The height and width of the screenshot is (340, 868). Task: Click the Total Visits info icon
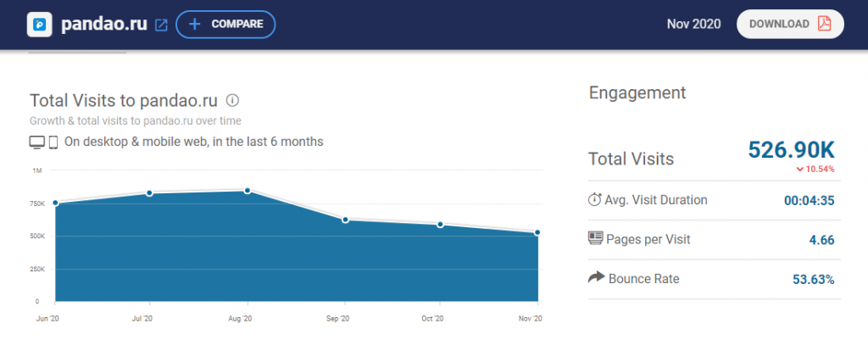(232, 100)
